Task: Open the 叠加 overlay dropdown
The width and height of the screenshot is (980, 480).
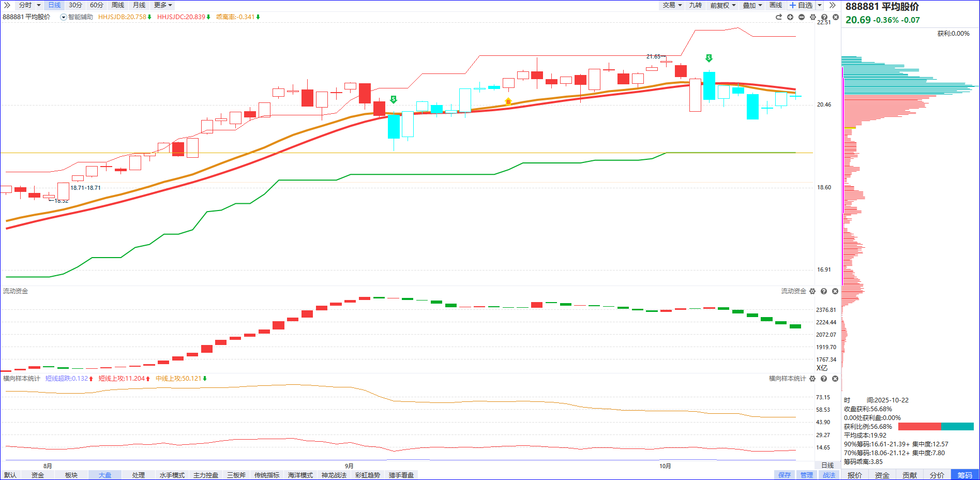Action: point(752,5)
